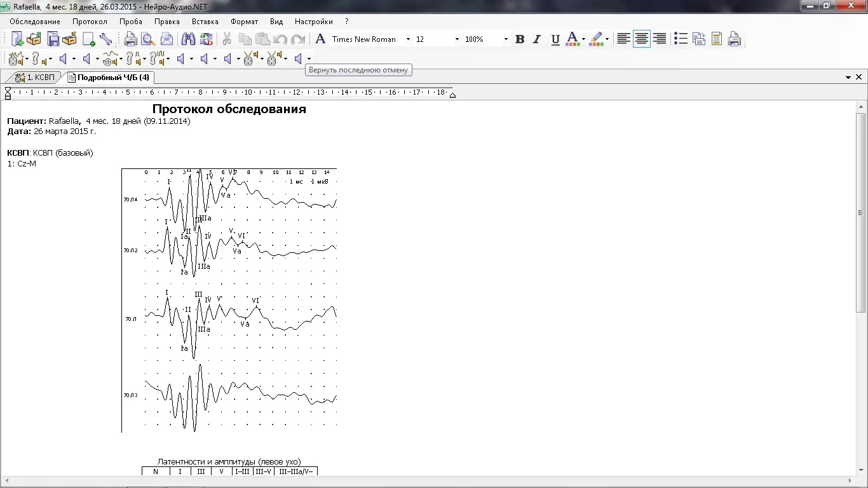Image resolution: width=868 pixels, height=488 pixels.
Task: Open the Протокол menu
Action: click(90, 22)
